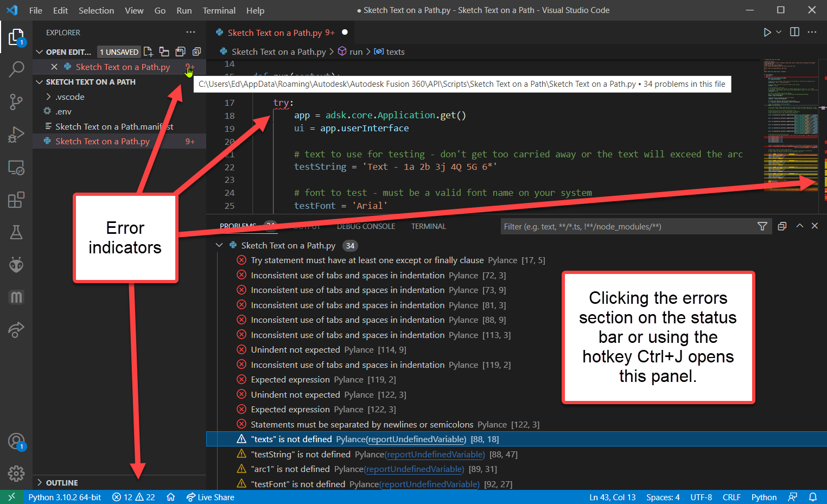
Task: Open the Manage settings gear
Action: 16,473
